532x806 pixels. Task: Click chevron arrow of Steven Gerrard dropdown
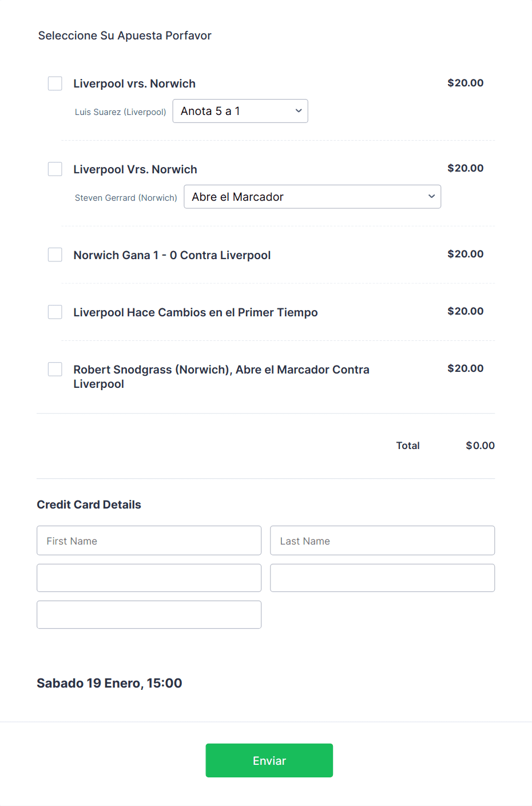(x=432, y=197)
